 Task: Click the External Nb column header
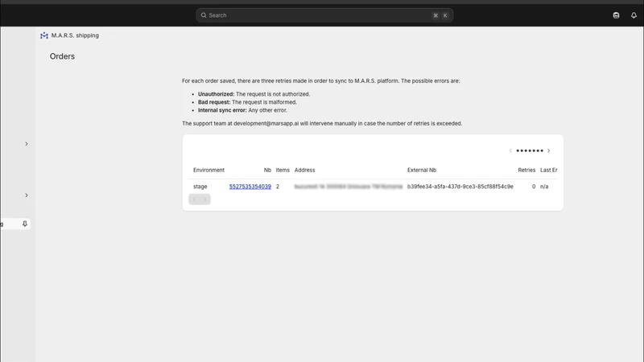tap(422, 170)
